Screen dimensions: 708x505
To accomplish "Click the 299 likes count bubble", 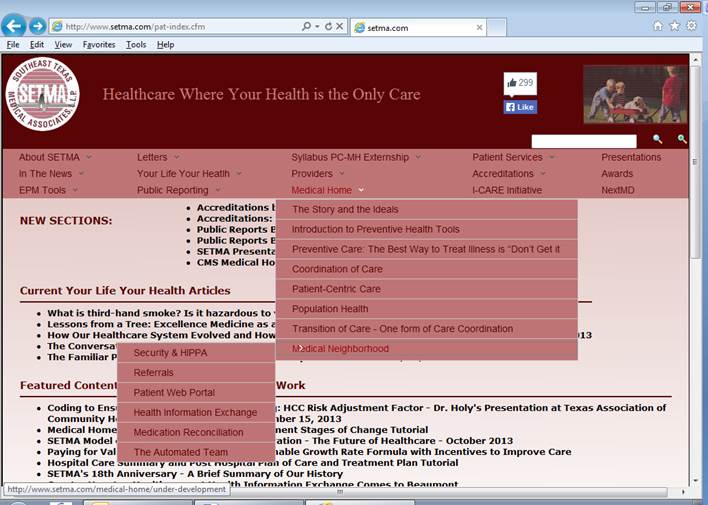I will click(x=520, y=84).
